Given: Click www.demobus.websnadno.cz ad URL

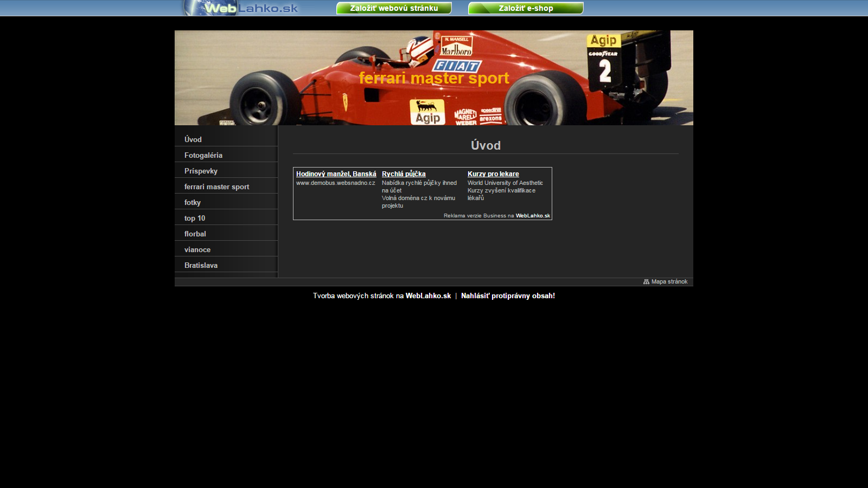Looking at the screenshot, I should click(x=335, y=183).
